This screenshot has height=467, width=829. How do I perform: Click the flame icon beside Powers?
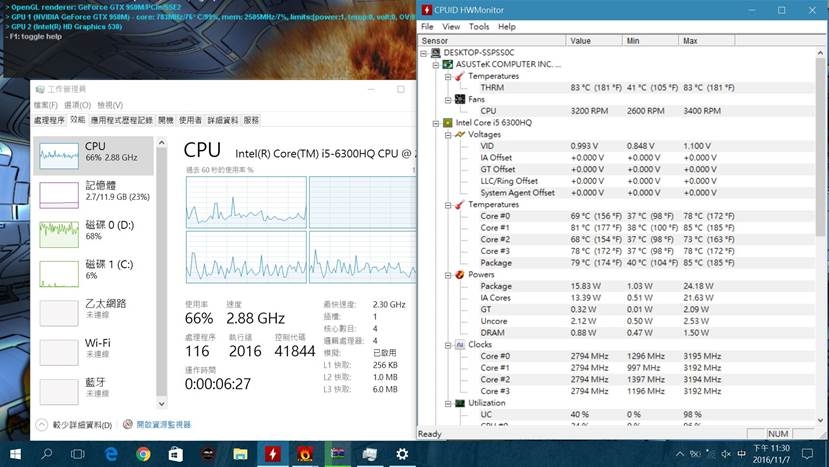tap(460, 274)
